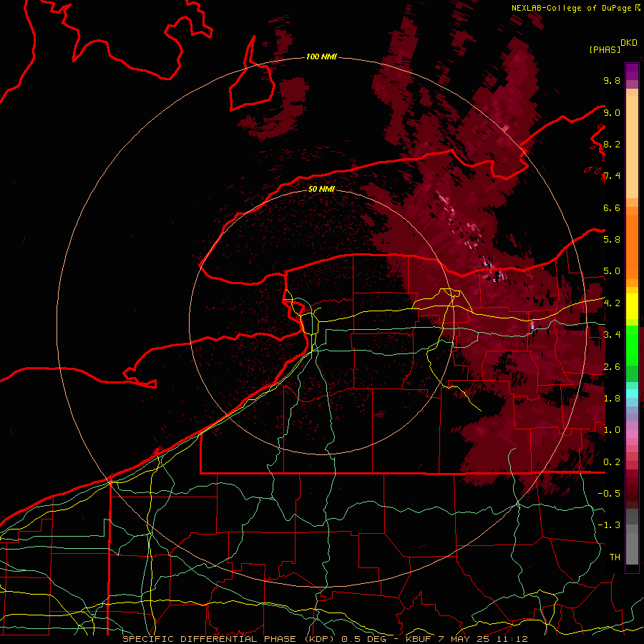Pick the purple swatch atop the color bar
Screen dimensions: 644x644
tap(632, 72)
